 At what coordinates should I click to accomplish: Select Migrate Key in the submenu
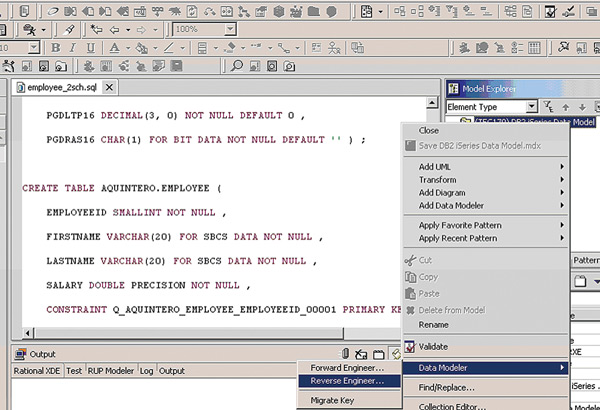click(x=335, y=400)
